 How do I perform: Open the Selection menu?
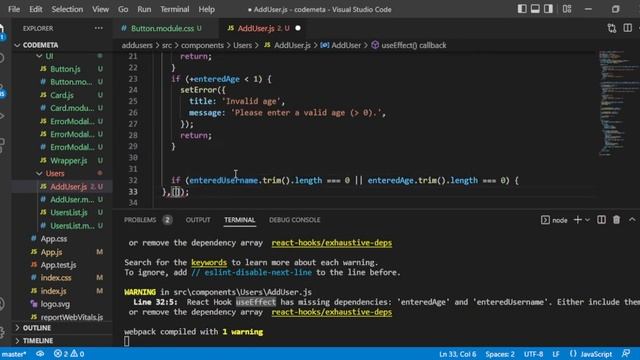tap(67, 9)
